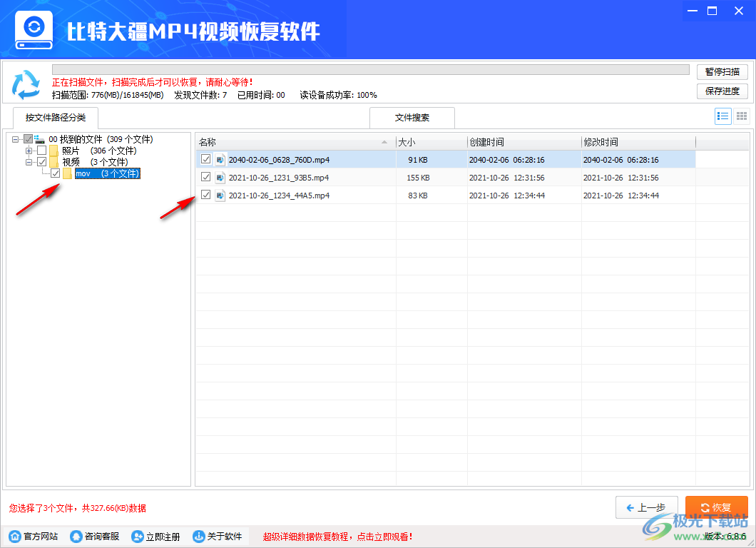Viewport: 756px width, 548px height.
Task: Uncheck the 视频 folder checkbox
Action: pos(42,162)
